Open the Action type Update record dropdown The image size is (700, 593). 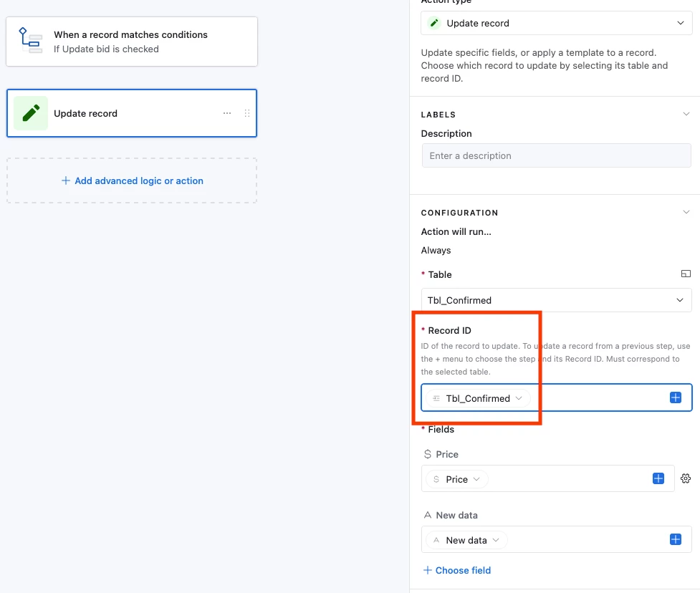tap(556, 23)
